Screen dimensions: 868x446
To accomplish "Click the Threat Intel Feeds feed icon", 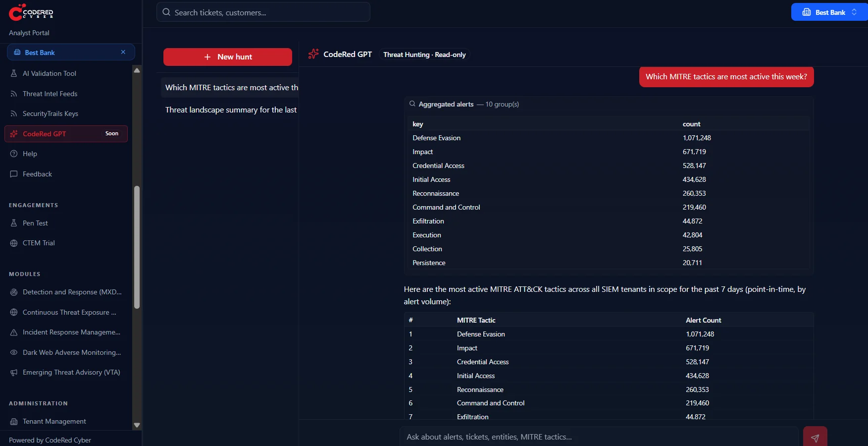I will click(x=14, y=94).
